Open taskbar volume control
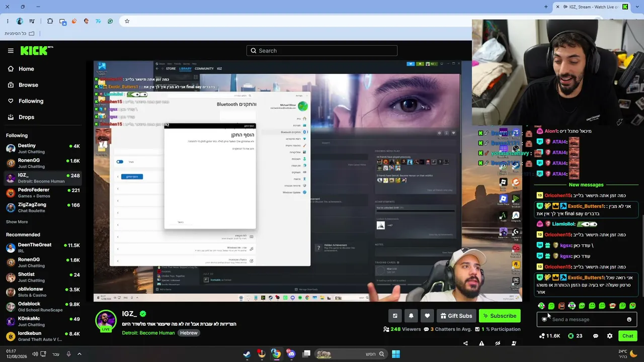 (x=35, y=354)
